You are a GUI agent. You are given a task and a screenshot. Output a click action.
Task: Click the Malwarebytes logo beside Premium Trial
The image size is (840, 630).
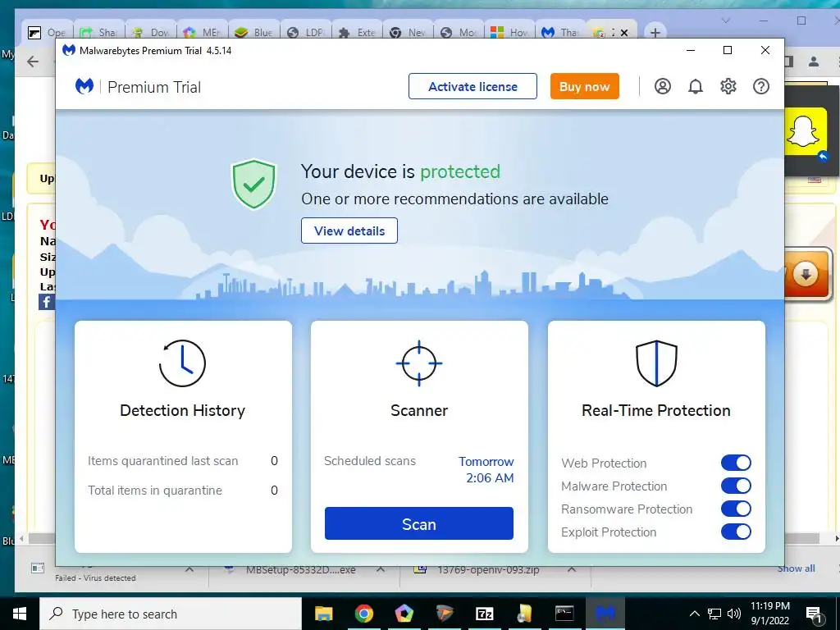(84, 86)
